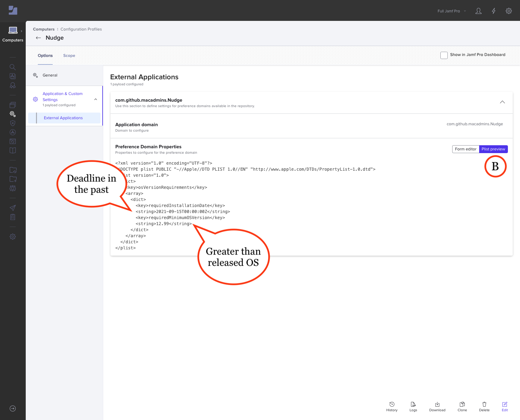520x420 pixels.
Task: Open the open-book eBooks icon
Action: pos(13,150)
